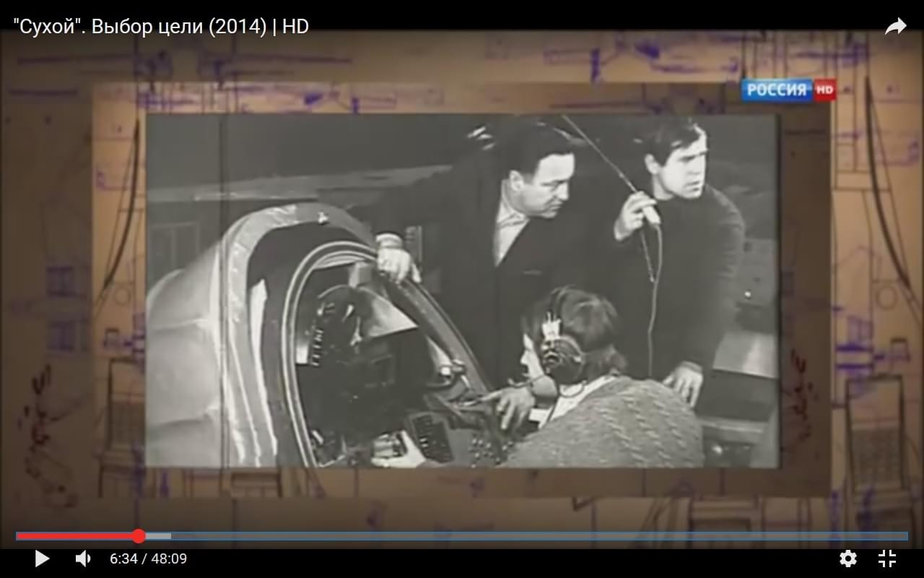Open the settings gear menu

(x=848, y=558)
